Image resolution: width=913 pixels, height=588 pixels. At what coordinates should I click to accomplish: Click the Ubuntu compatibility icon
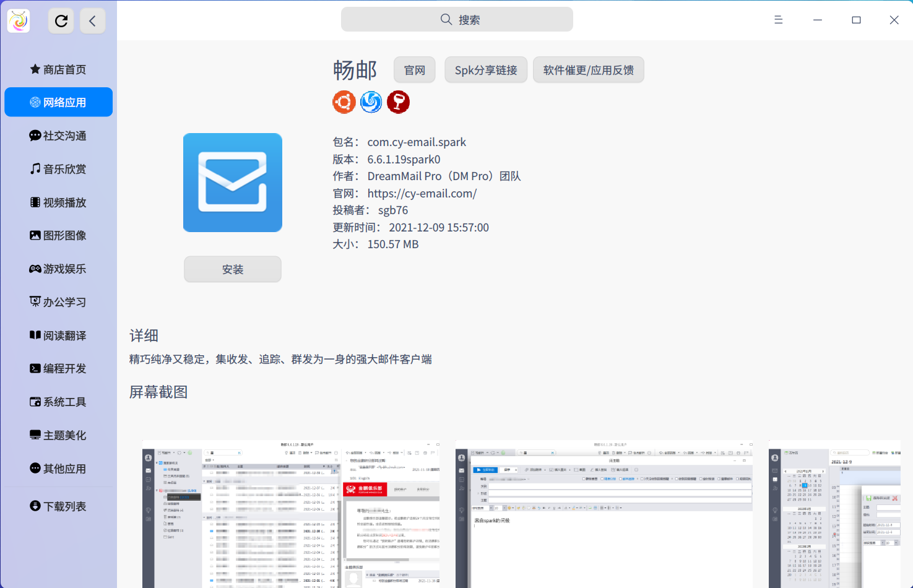click(344, 102)
